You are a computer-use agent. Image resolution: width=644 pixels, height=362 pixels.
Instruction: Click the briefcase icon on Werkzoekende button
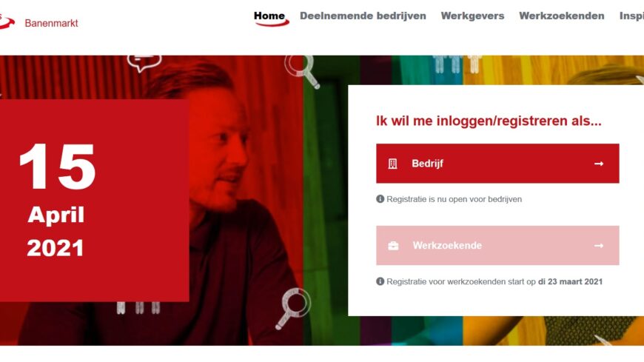point(393,246)
